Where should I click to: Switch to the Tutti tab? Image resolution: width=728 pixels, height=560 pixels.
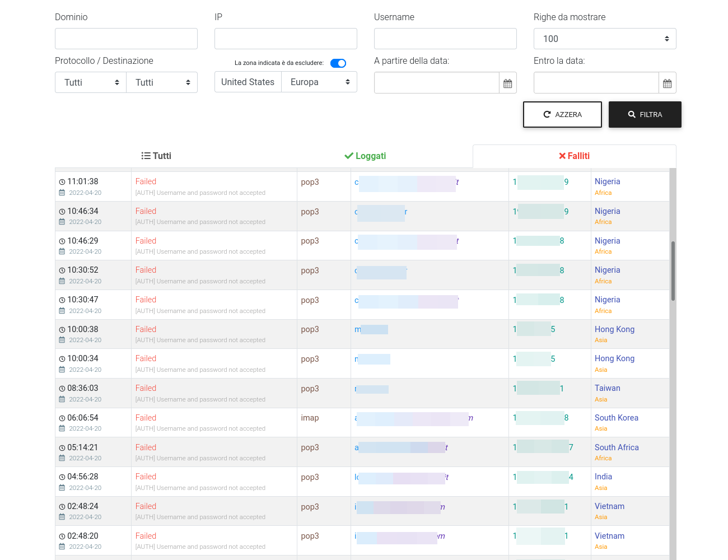click(x=156, y=156)
